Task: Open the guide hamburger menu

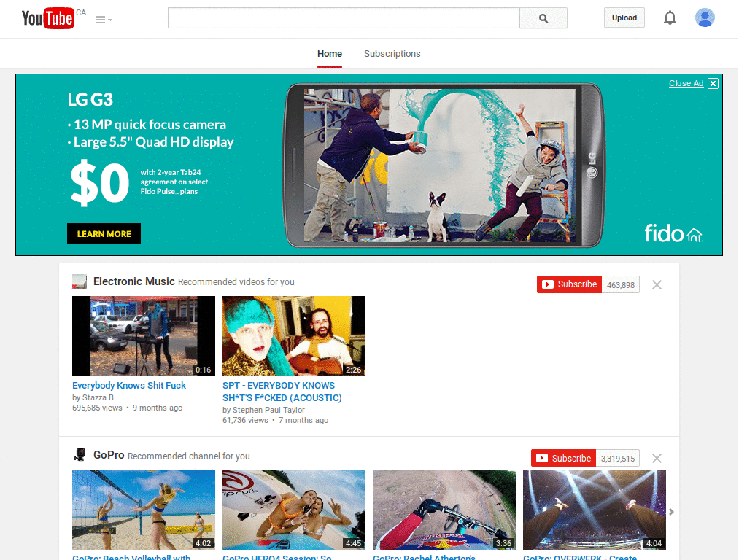Action: coord(104,20)
